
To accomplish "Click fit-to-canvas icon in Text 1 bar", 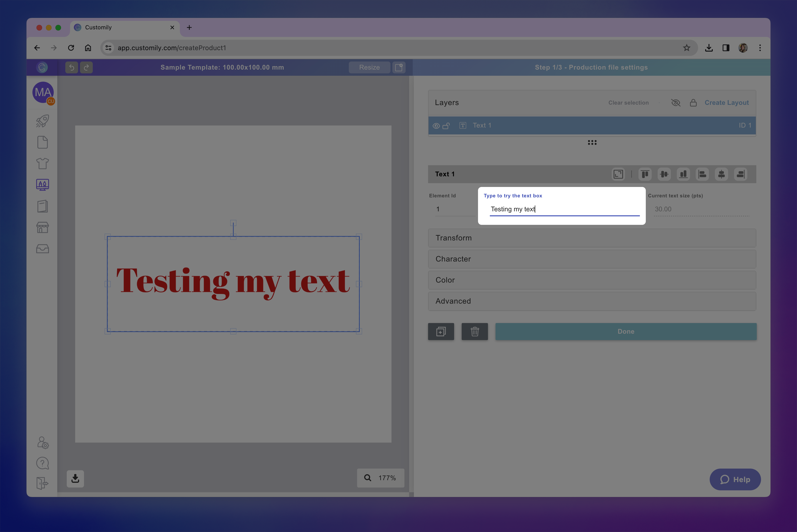I will pos(618,174).
